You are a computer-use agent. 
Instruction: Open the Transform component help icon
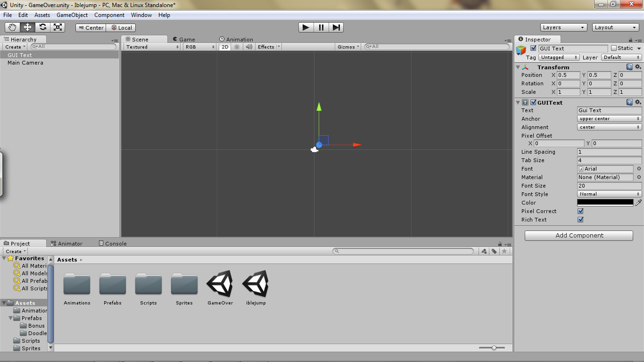(629, 67)
